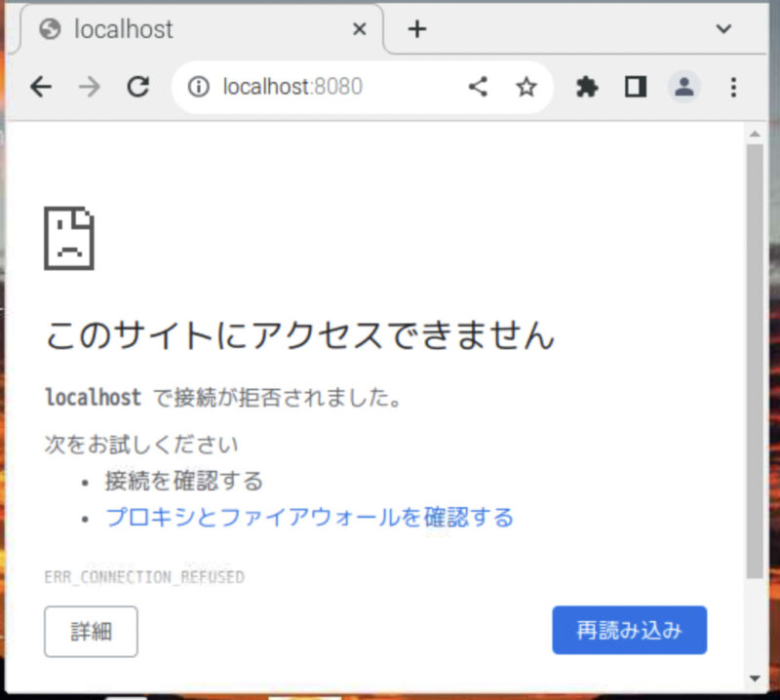Expand the tab search chevron

pyautogui.click(x=723, y=29)
